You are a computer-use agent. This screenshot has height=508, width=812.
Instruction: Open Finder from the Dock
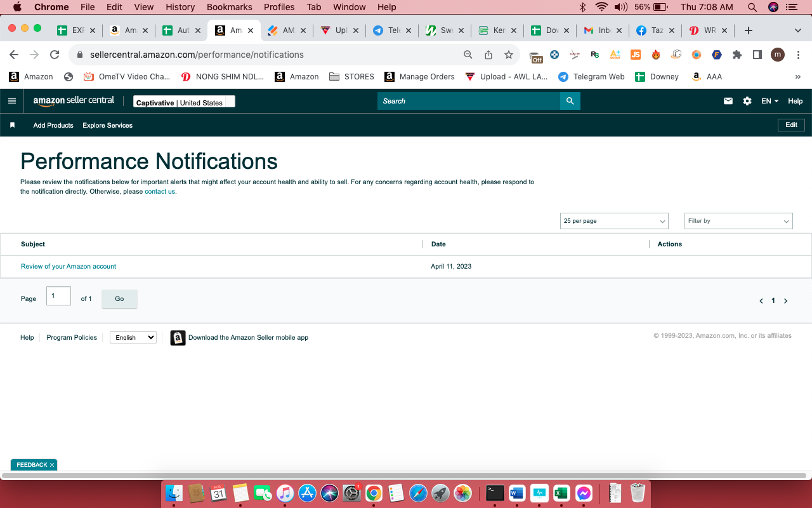pyautogui.click(x=174, y=493)
